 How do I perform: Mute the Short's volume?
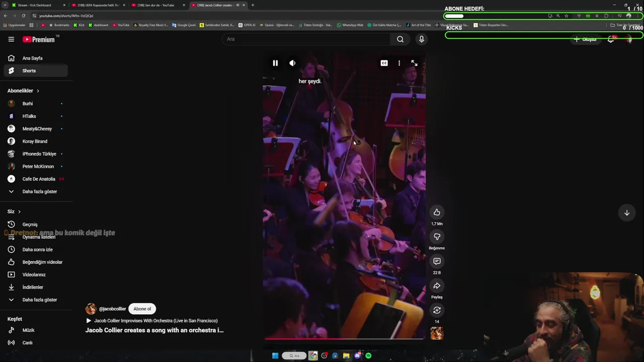pyautogui.click(x=292, y=63)
